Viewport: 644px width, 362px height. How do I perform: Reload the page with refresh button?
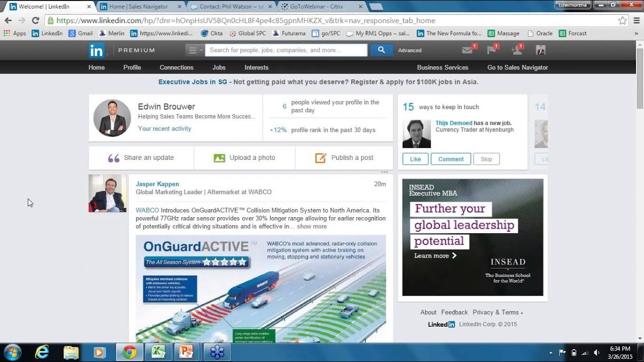pyautogui.click(x=35, y=21)
